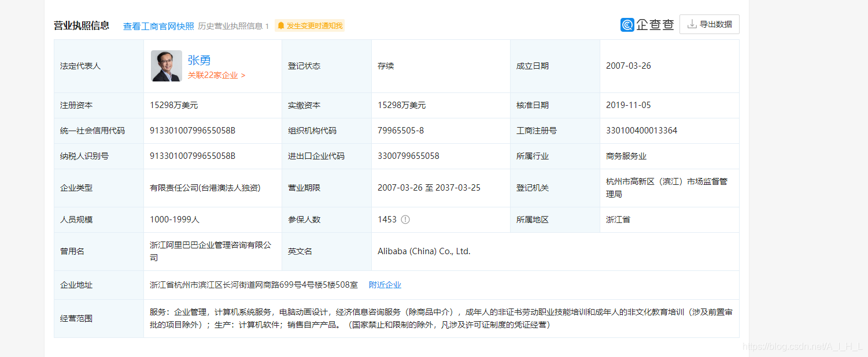Select the company address text
Screen dimensions: 868x357
click(254, 285)
